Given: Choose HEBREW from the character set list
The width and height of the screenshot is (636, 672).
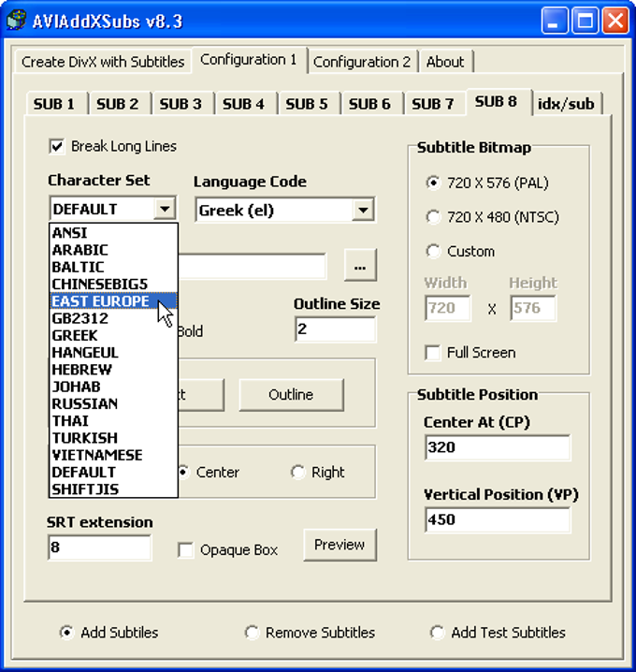Looking at the screenshot, I should click(113, 370).
